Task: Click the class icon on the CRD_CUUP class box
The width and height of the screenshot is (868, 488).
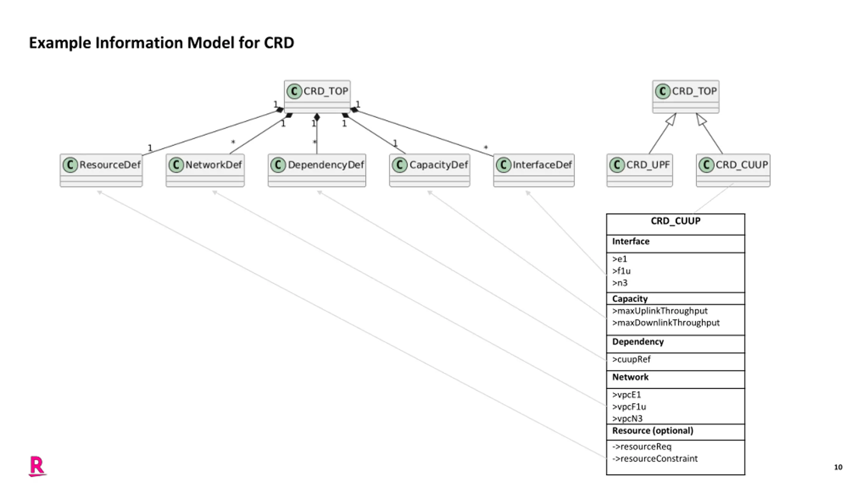Action: point(706,165)
